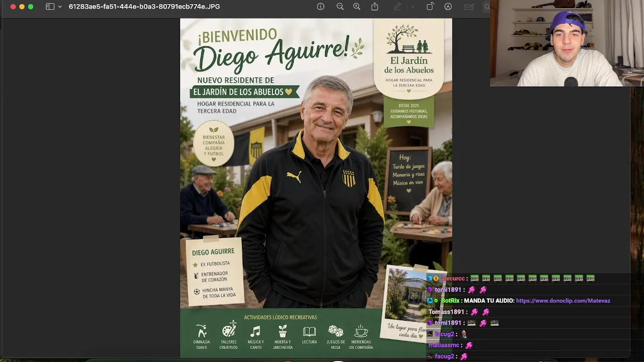
Task: Click the green fullscreen window button
Action: pos(31,7)
